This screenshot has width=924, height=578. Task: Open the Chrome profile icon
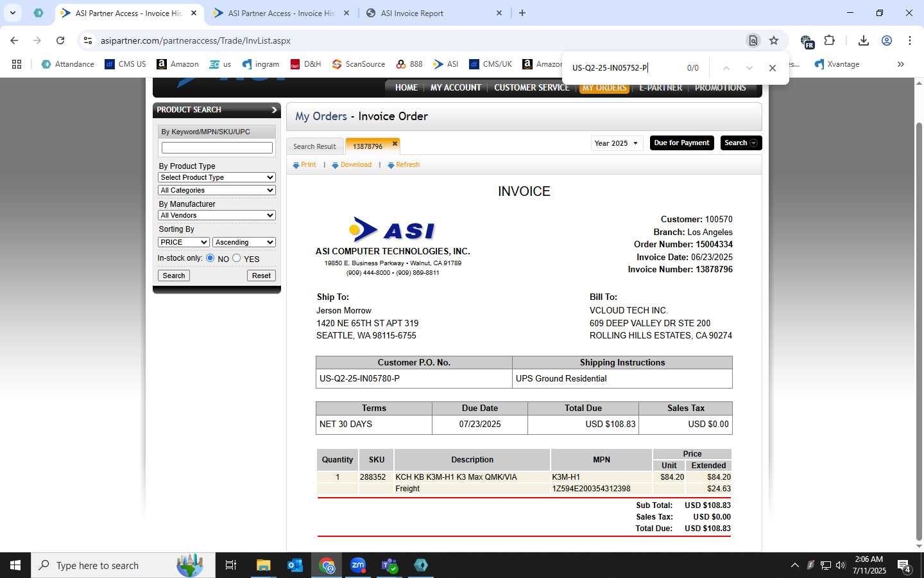[887, 40]
